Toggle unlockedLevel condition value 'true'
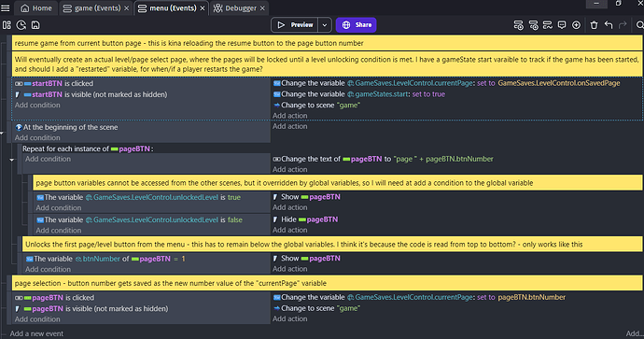Image resolution: width=644 pixels, height=339 pixels. pos(234,197)
